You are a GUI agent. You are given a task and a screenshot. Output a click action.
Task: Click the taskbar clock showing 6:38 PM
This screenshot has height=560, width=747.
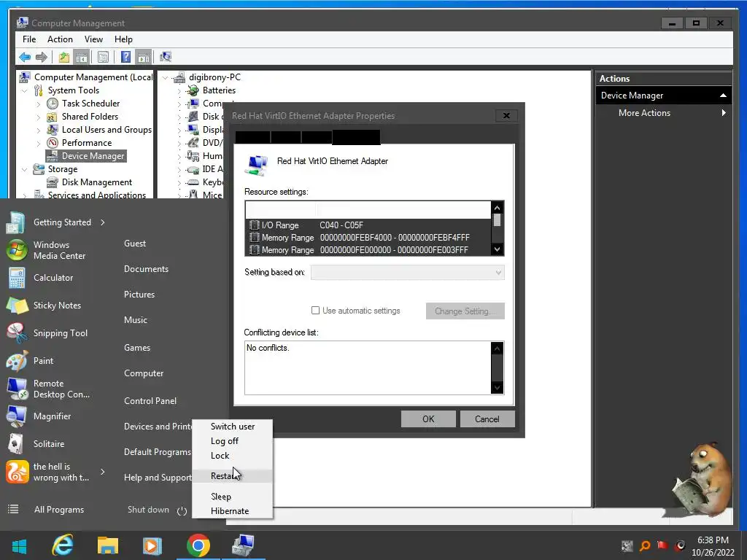(713, 546)
